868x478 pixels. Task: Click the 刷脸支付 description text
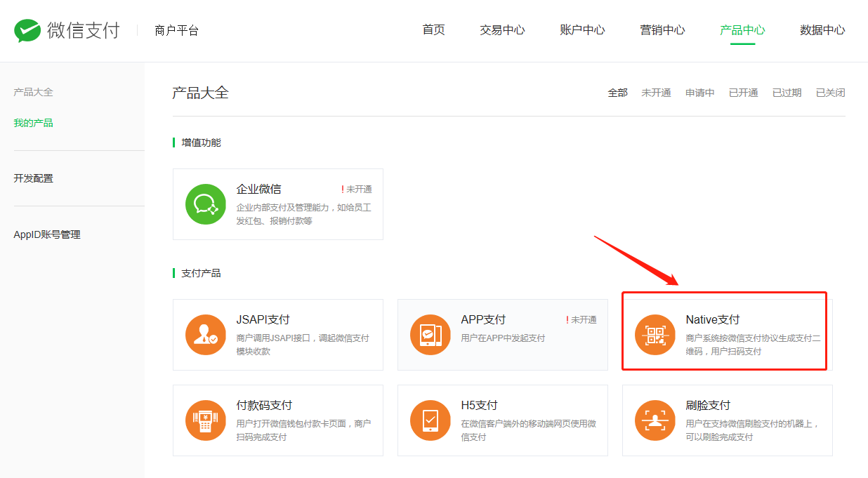point(753,430)
